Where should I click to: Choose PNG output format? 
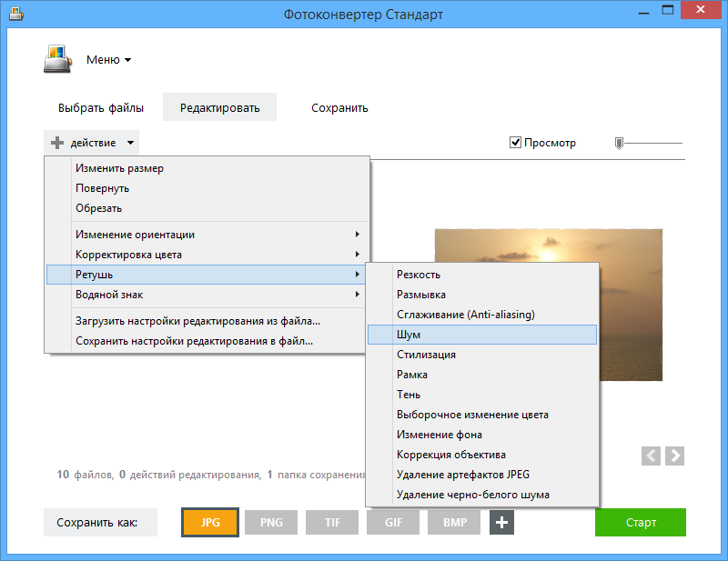pos(271,522)
